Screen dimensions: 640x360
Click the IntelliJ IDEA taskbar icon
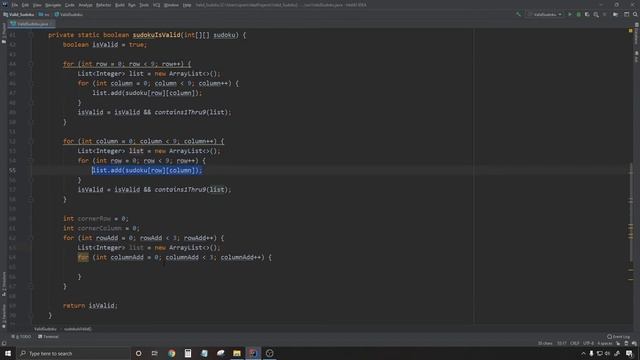tap(253, 353)
